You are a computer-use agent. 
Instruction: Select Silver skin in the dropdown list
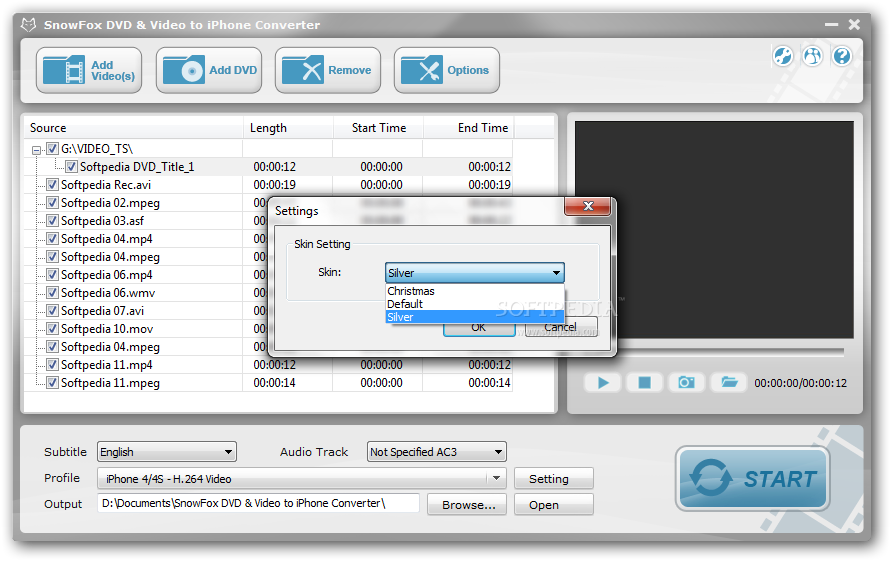(474, 317)
